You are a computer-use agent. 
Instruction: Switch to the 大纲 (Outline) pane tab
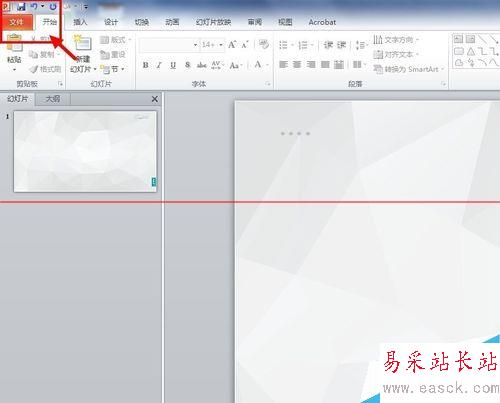53,99
